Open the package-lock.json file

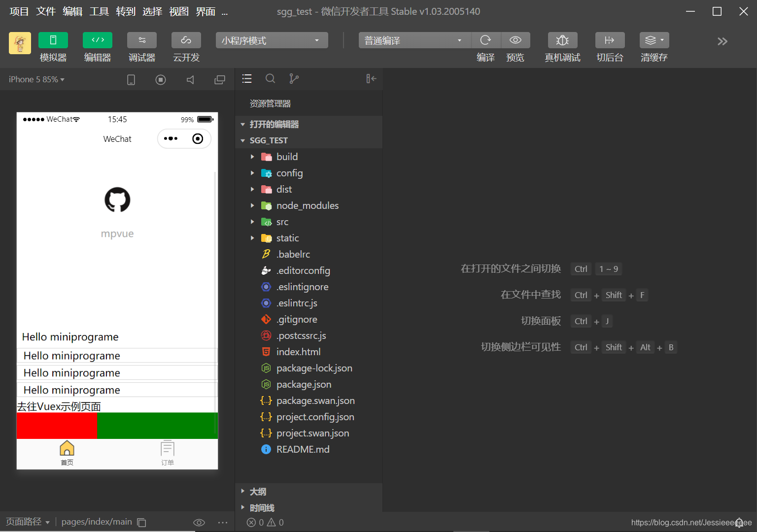point(309,368)
